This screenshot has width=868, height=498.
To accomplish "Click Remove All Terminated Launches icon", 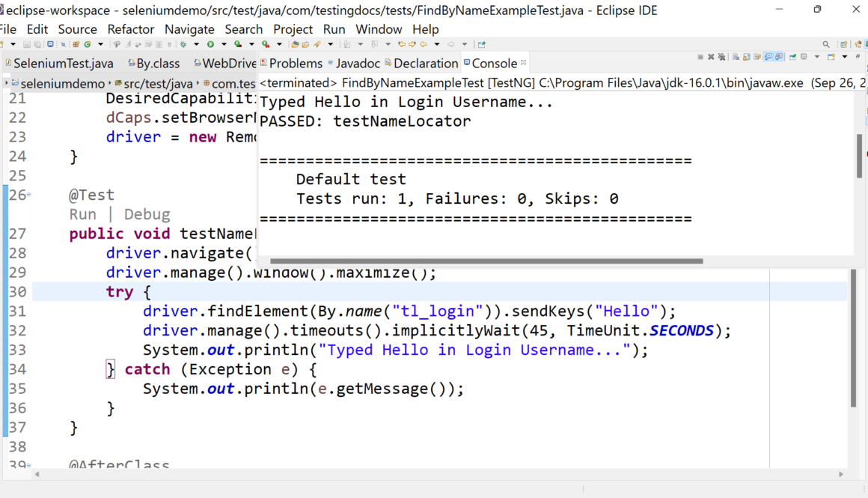I will coord(722,57).
